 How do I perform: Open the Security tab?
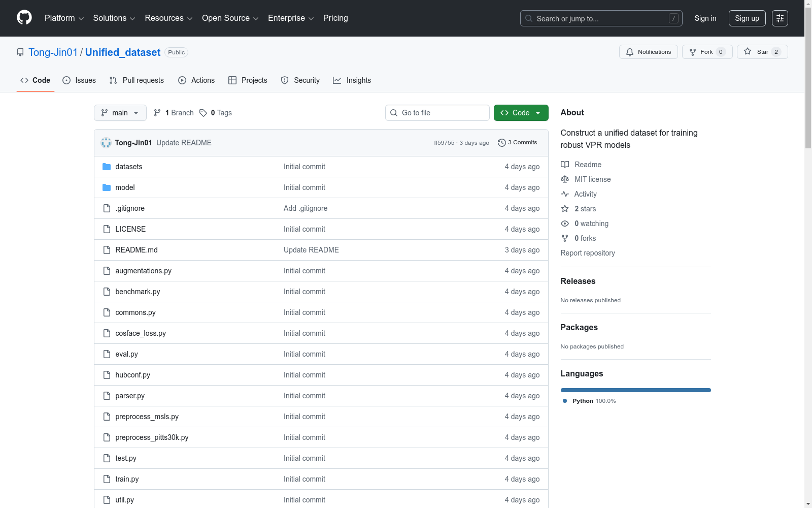300,80
